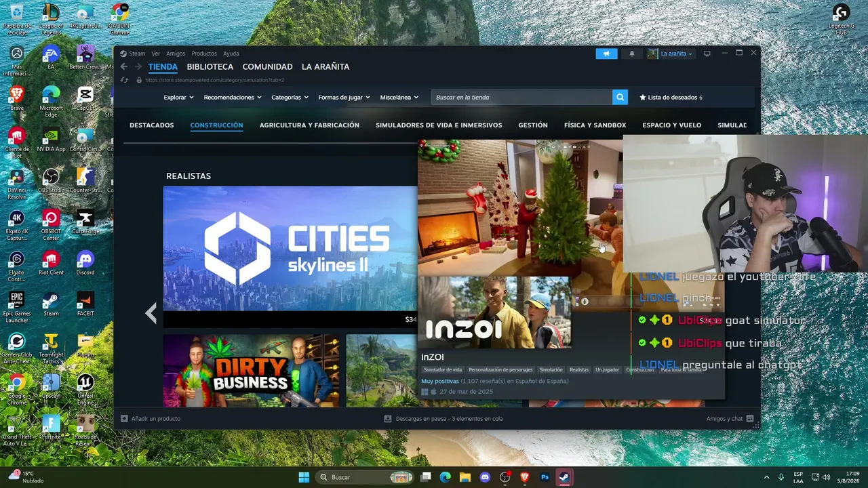The width and height of the screenshot is (868, 488).
Task: Open the Ver menu
Action: tap(156, 54)
